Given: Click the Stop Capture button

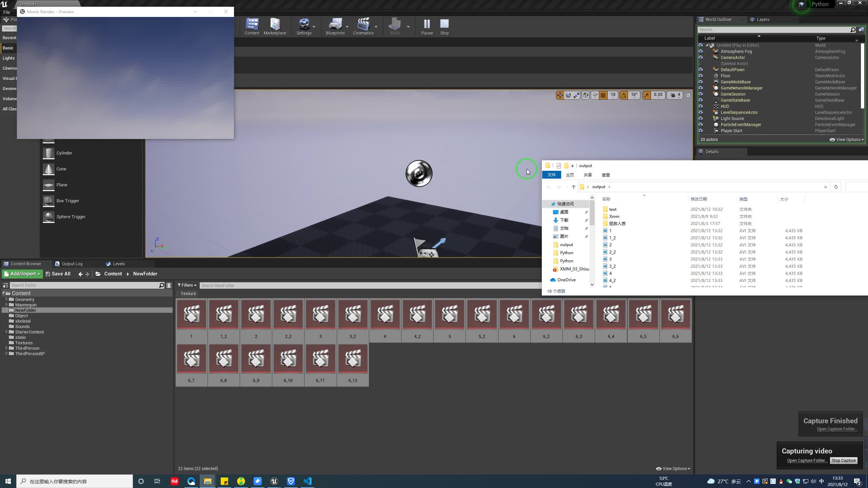Looking at the screenshot, I should point(843,460).
